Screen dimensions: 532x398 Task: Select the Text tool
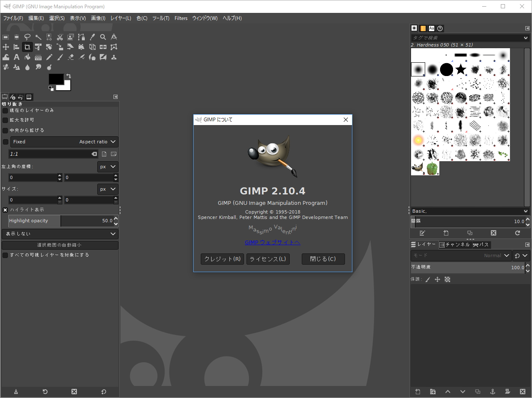pyautogui.click(x=17, y=57)
